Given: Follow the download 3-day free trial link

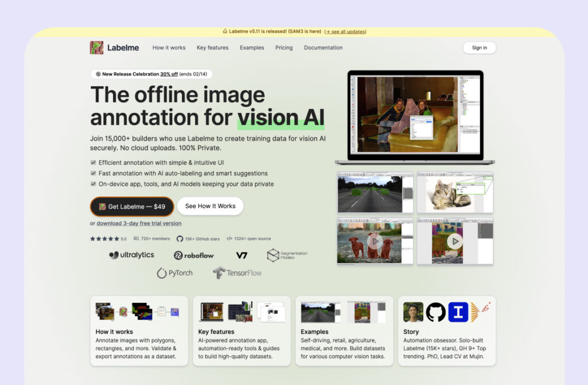Looking at the screenshot, I should [x=139, y=223].
